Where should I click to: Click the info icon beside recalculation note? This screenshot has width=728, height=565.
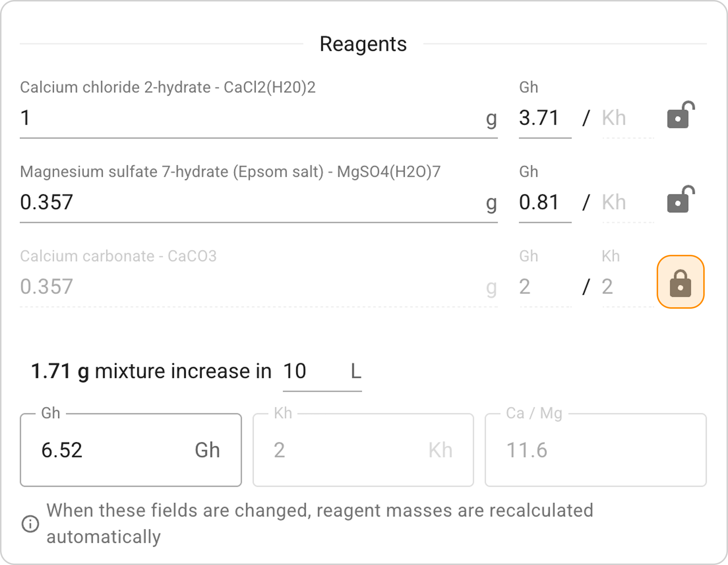pos(30,524)
